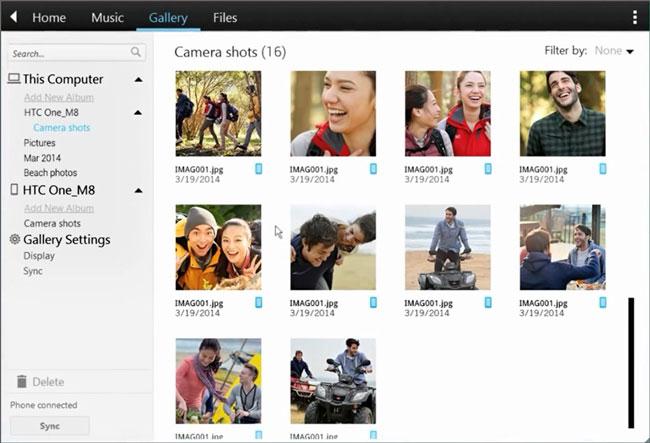650x443 pixels.
Task: Select the piggyback men thumbnail
Action: (x=333, y=247)
